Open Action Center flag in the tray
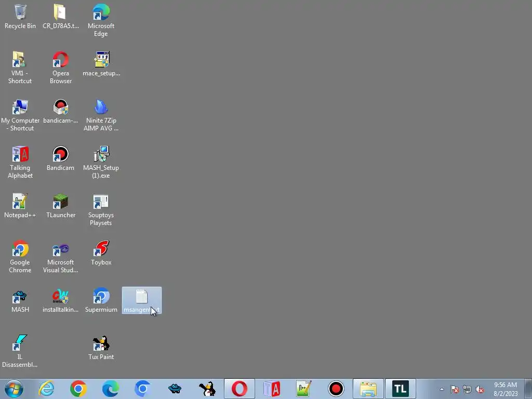Screen dimensions: 532x399 455,389
